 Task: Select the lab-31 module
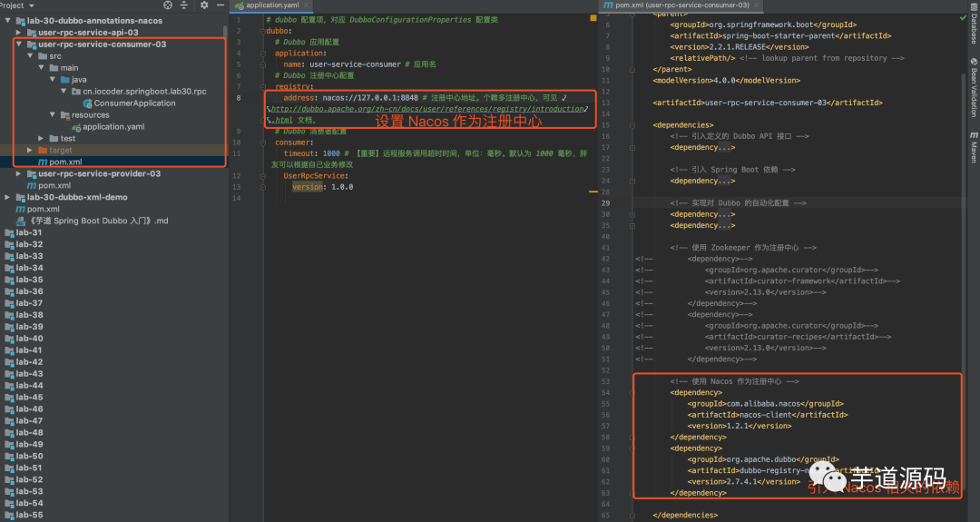[x=29, y=232]
